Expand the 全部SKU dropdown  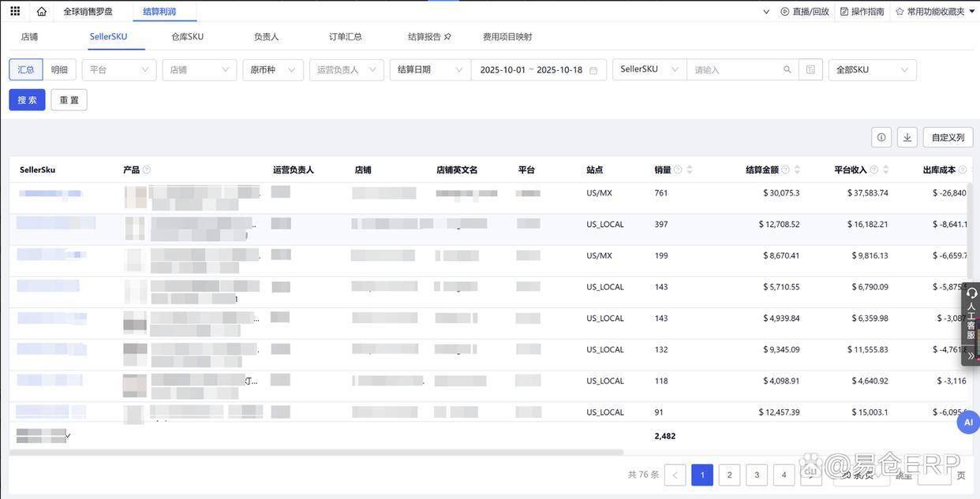click(872, 69)
